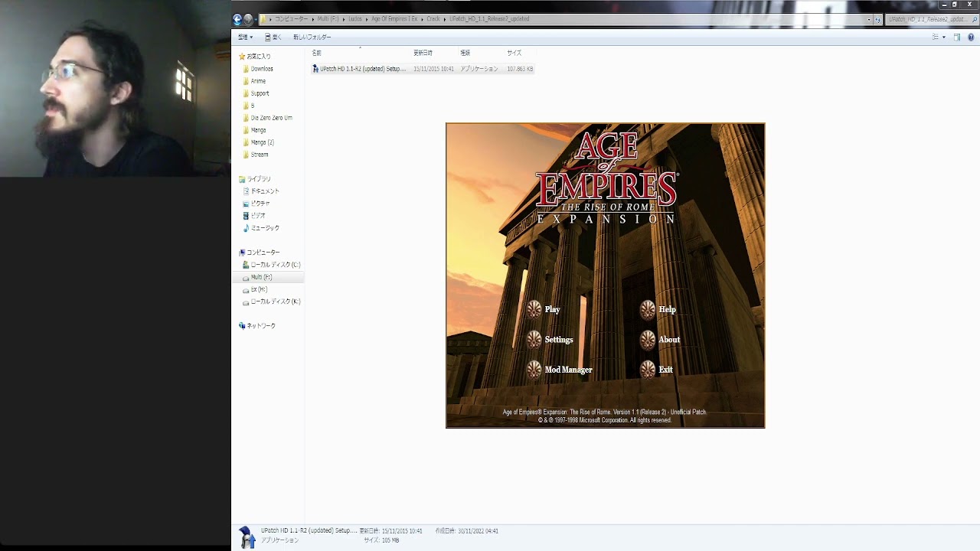Open the Suport folder in favorites
This screenshot has width=980, height=551.
260,93
